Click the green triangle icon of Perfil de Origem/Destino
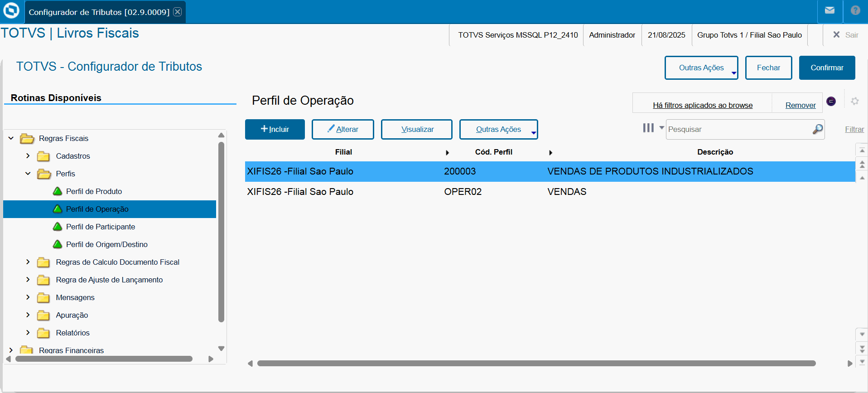This screenshot has height=393, width=868. point(58,244)
